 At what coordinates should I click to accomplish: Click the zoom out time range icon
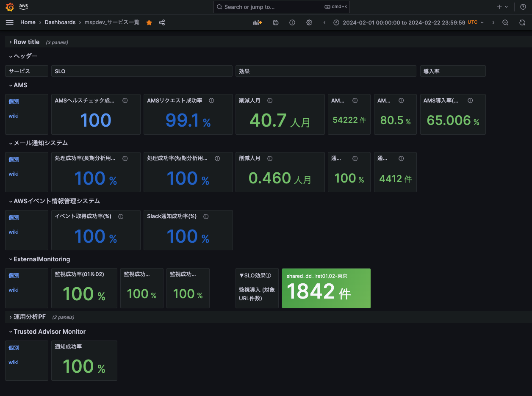point(505,22)
